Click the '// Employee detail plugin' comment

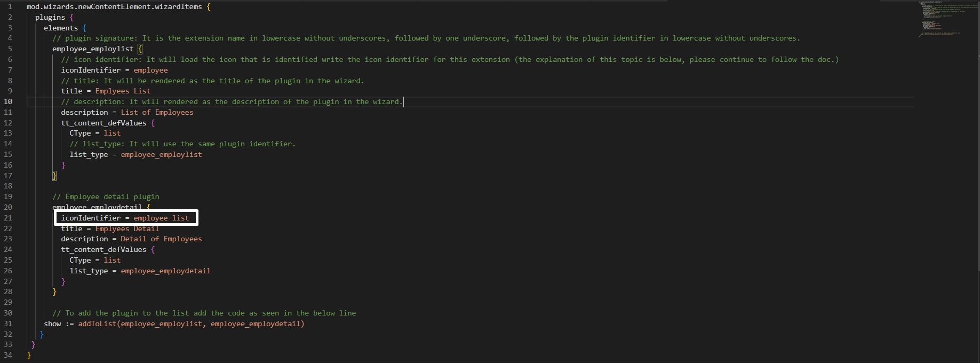coord(106,196)
